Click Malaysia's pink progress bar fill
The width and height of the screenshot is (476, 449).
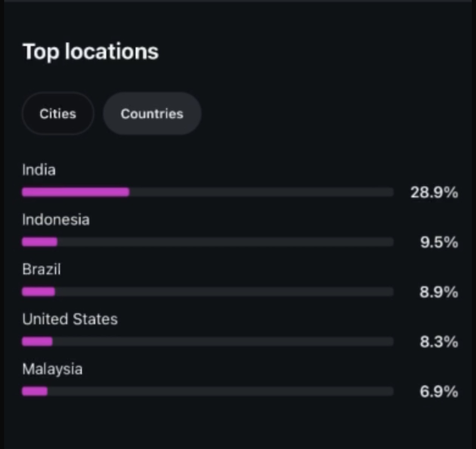point(35,391)
